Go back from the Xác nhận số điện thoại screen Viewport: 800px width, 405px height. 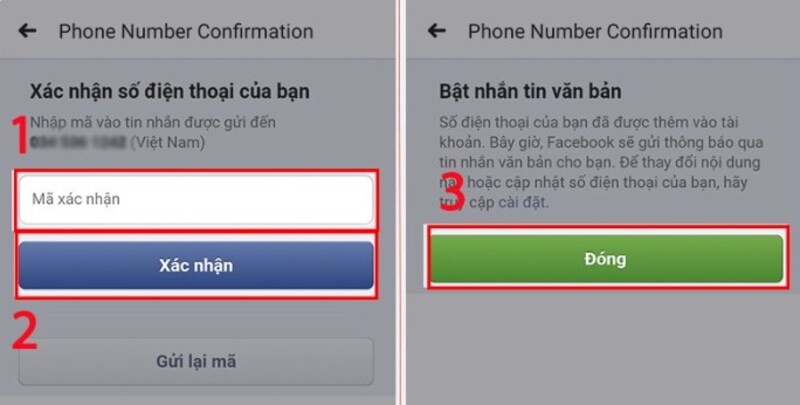click(28, 31)
